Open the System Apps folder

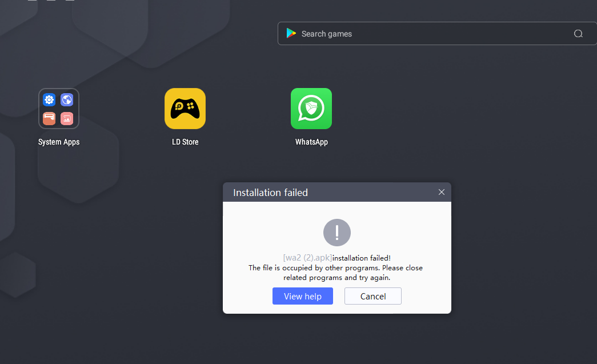[x=59, y=109]
